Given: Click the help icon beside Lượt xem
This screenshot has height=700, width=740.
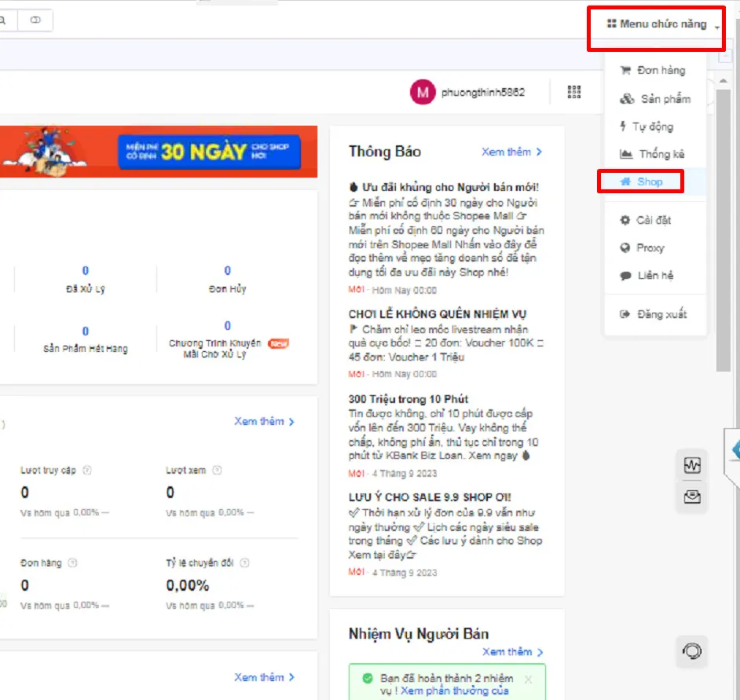Looking at the screenshot, I should [217, 470].
